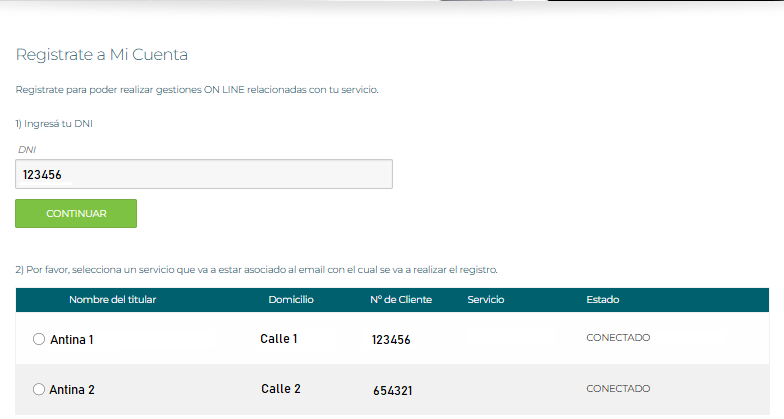Select the Antina 2 radio button

click(x=39, y=389)
